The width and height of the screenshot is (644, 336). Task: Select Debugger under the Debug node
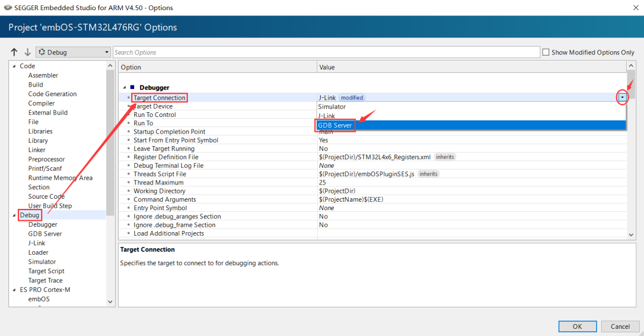(43, 224)
